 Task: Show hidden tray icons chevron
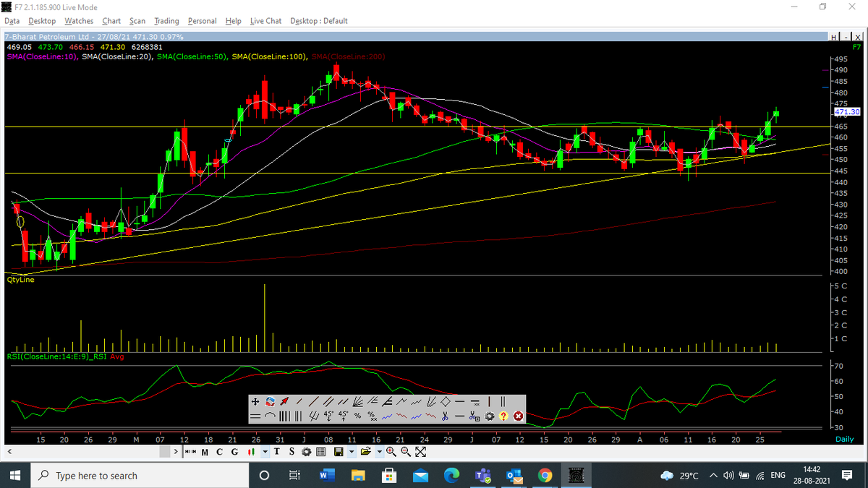pyautogui.click(x=714, y=475)
